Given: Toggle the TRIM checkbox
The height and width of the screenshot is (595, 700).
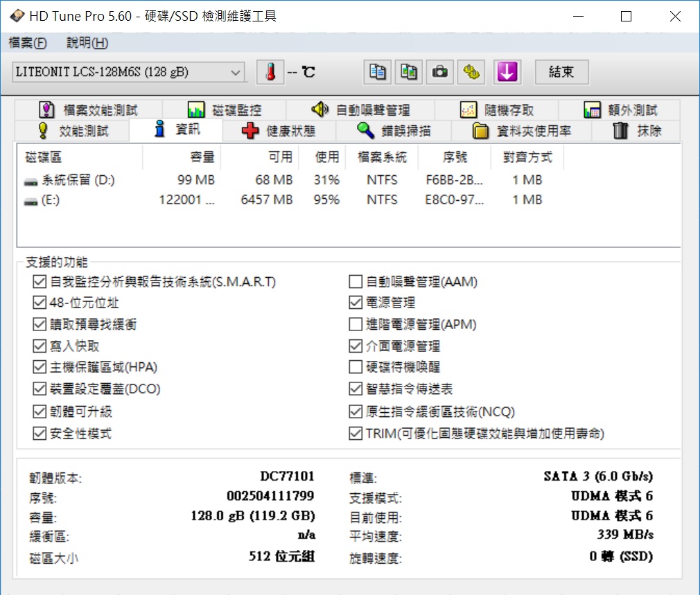Looking at the screenshot, I should pos(356,433).
